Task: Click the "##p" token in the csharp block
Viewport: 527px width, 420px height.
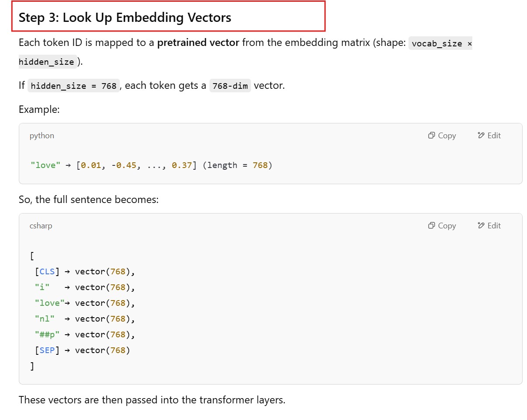Action: tap(47, 335)
